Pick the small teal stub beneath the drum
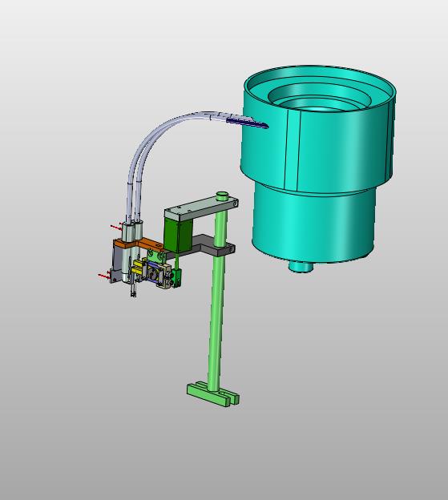This screenshot has width=448, height=500. coord(301,267)
